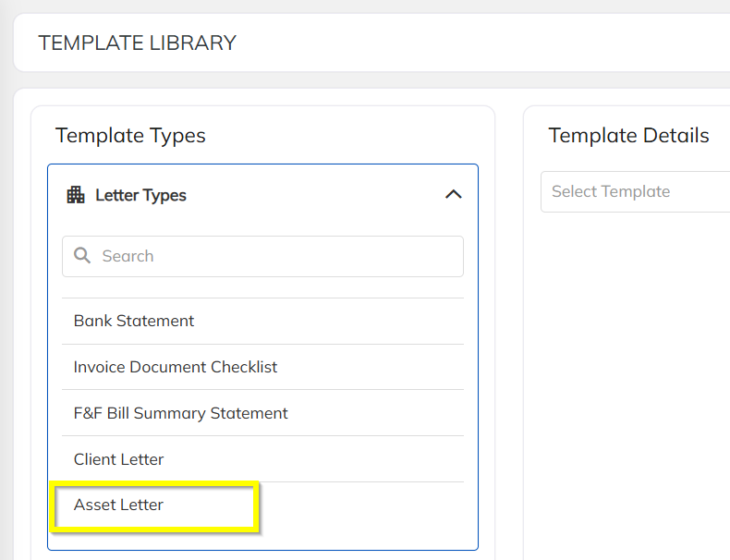Click blank area right of Template Details heading

click(x=720, y=136)
